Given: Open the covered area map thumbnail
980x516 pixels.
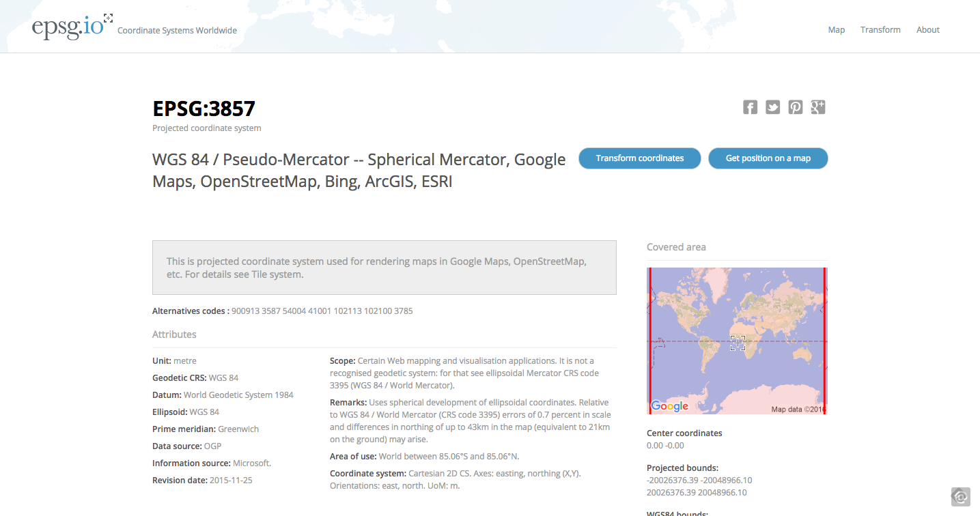Looking at the screenshot, I should coord(738,341).
